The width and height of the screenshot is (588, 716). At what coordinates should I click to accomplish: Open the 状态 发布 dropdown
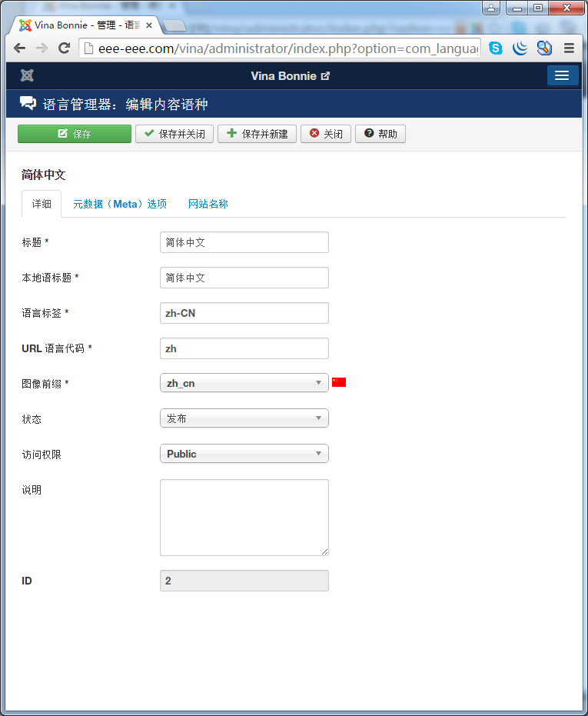coord(244,418)
